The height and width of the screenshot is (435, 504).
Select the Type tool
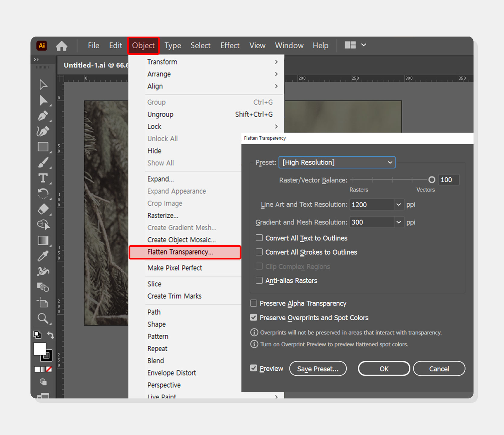(43, 178)
